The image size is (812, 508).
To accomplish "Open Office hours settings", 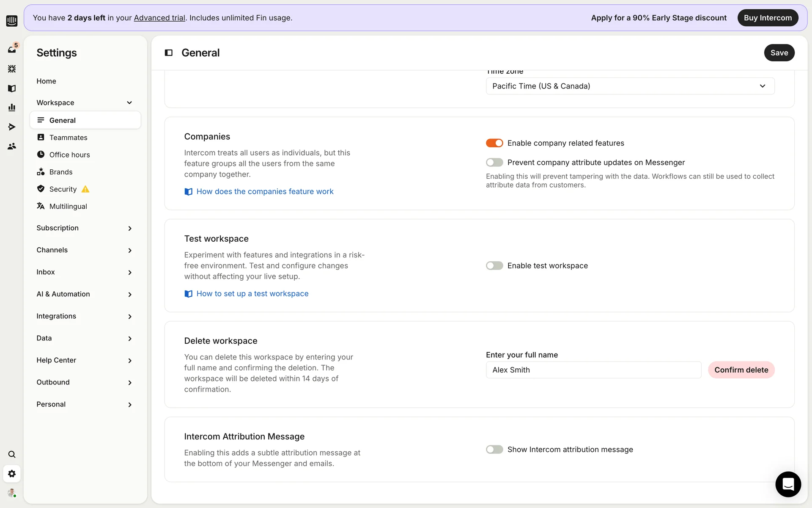I will coord(69,155).
